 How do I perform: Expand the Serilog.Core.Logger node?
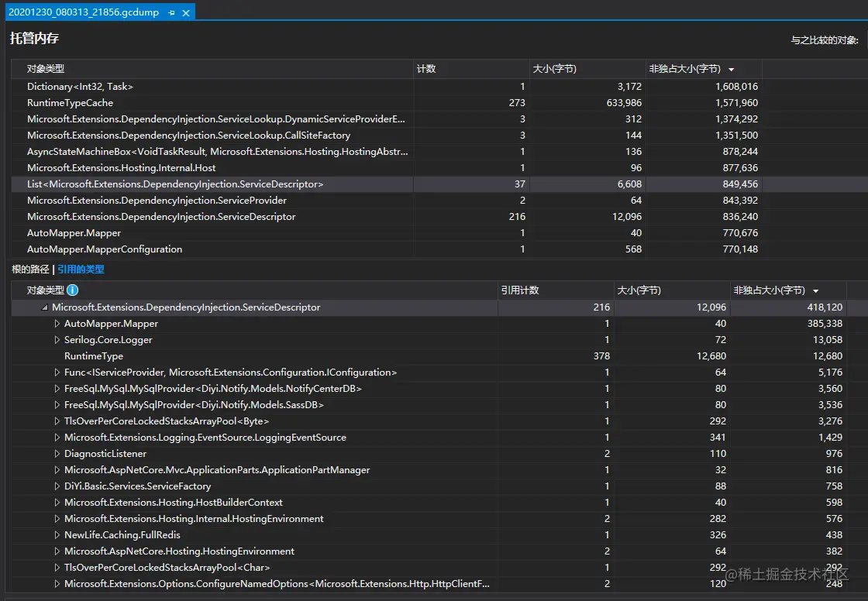[57, 340]
